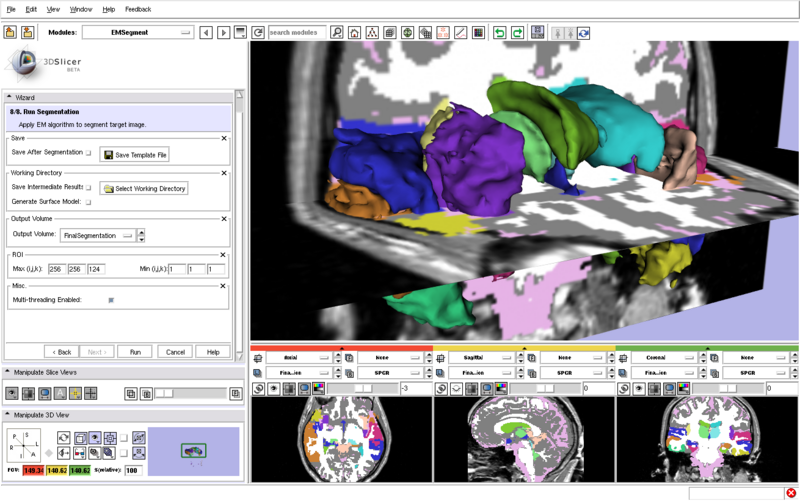This screenshot has width=800, height=501.
Task: Open the Feedback menu
Action: click(138, 9)
